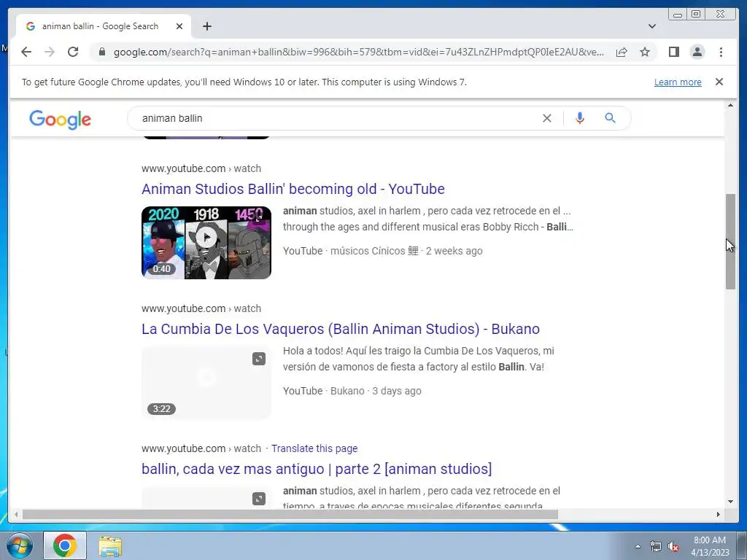Open the Chrome three-dot menu
This screenshot has height=560, width=747.
(x=721, y=52)
